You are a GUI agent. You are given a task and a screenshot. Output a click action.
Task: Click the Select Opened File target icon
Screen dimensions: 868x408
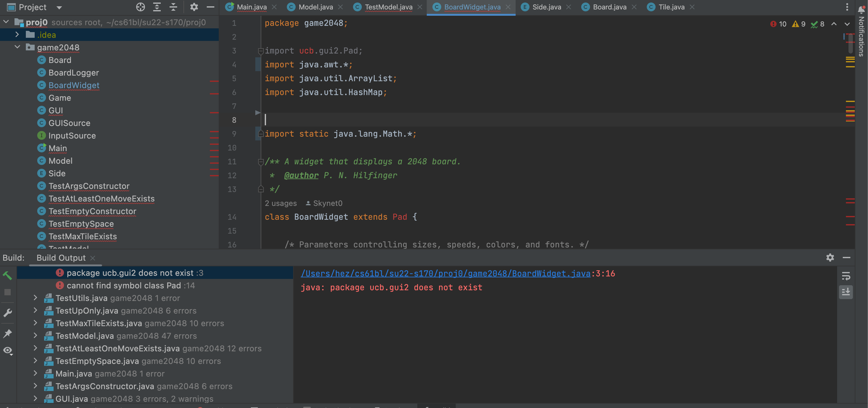coord(141,7)
